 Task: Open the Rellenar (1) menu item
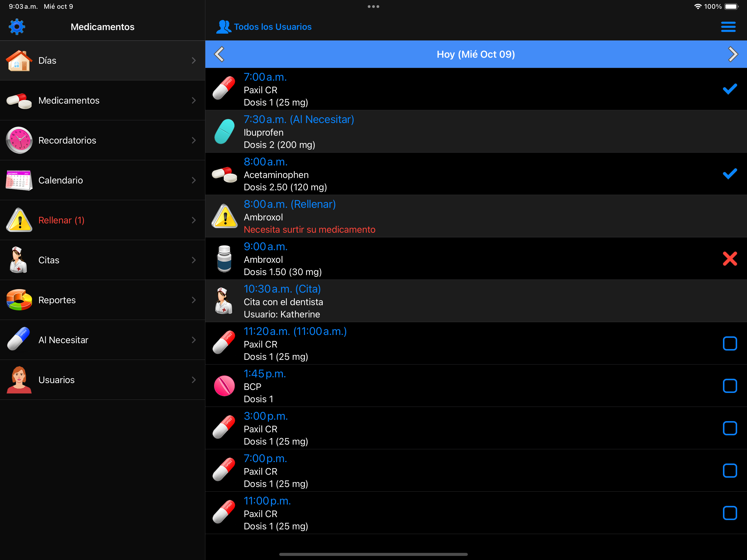click(x=102, y=220)
